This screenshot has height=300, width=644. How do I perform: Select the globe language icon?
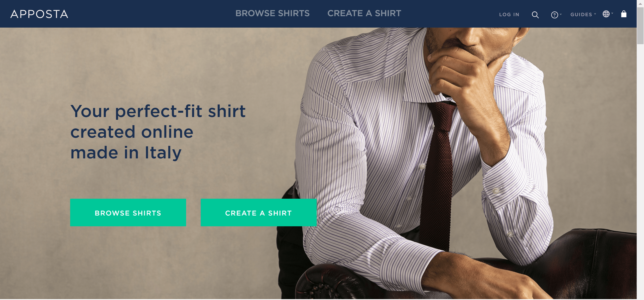606,14
